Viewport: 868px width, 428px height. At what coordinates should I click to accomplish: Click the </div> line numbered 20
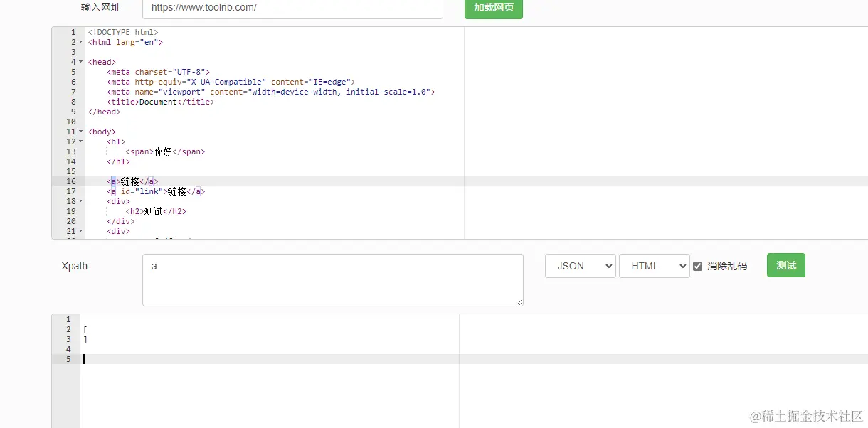coord(121,221)
